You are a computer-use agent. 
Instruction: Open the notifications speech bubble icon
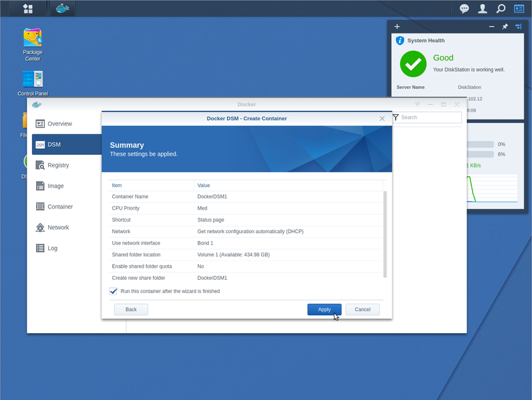[464, 9]
